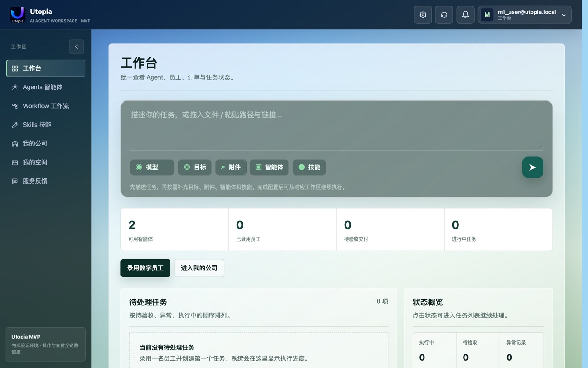Screen dimensions: 588x368
Task: Open Skills 技能 page
Action: pyautogui.click(x=45, y=125)
